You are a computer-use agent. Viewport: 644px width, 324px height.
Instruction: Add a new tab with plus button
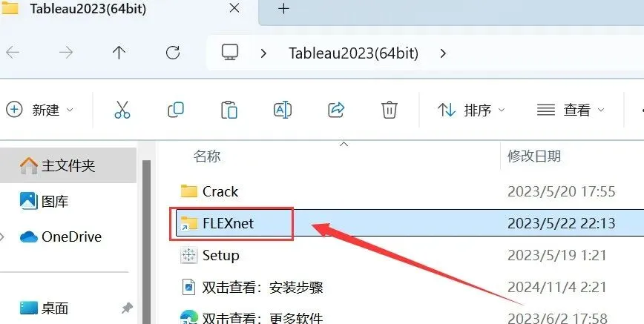click(x=284, y=9)
